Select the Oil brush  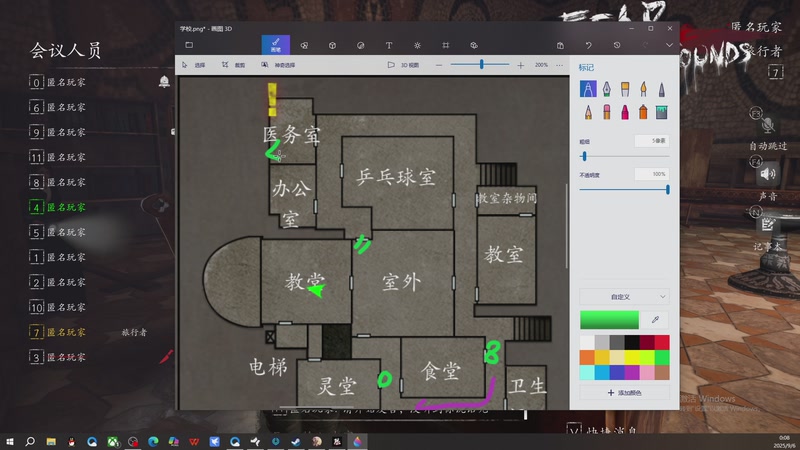point(625,89)
